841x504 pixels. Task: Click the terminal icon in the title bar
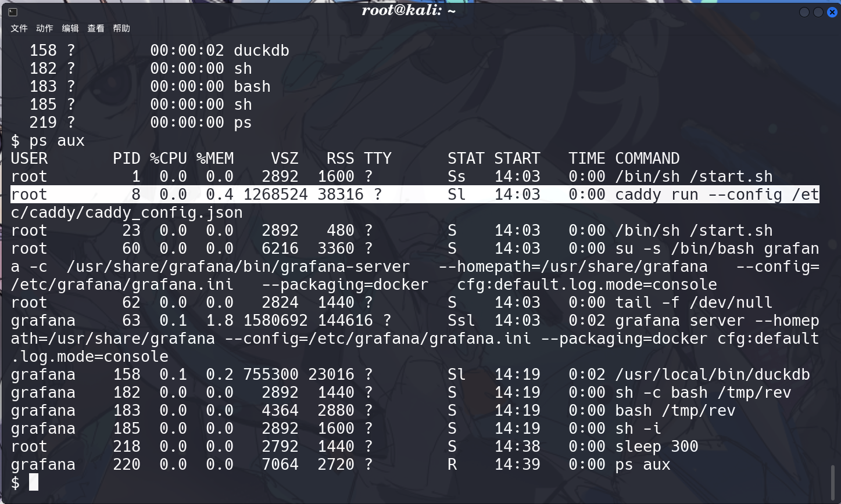[13, 12]
